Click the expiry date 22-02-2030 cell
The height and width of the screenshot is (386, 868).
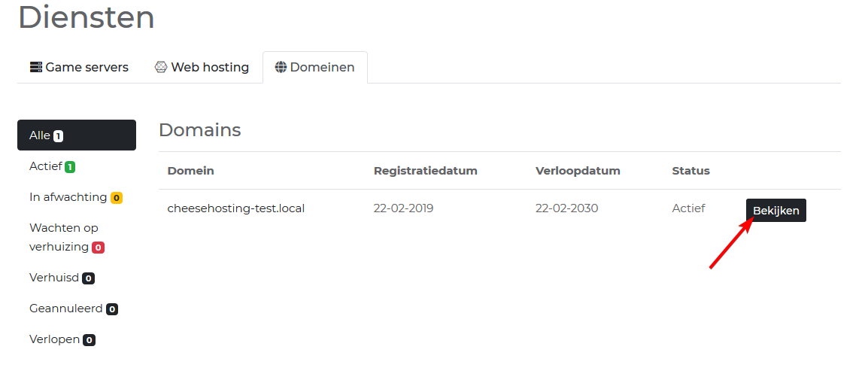tap(566, 208)
